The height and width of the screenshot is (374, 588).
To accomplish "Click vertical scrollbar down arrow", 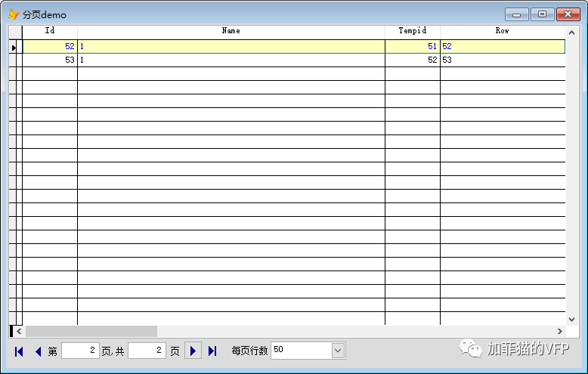I will coord(571,320).
